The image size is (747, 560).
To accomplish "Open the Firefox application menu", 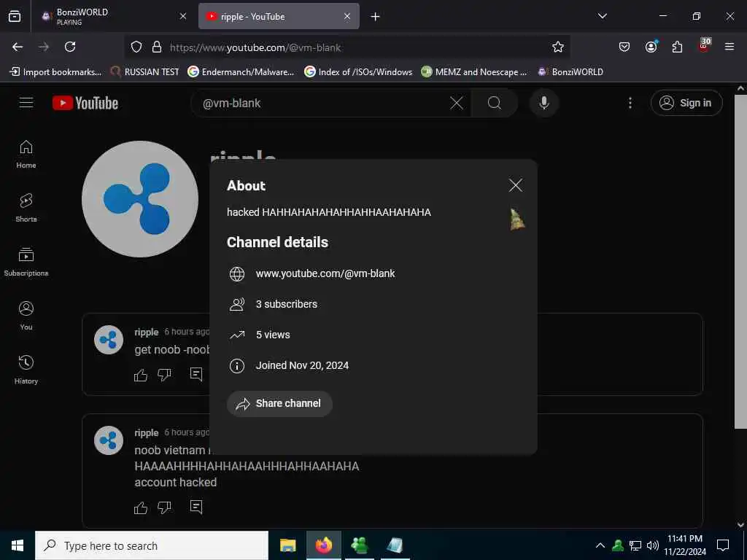I will pos(729,47).
